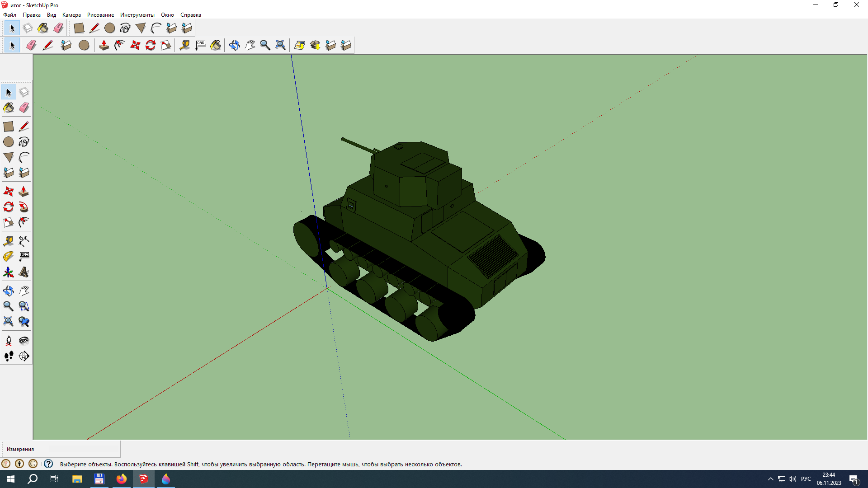
Task: Activate the Follow Me tool
Action: coord(24,207)
